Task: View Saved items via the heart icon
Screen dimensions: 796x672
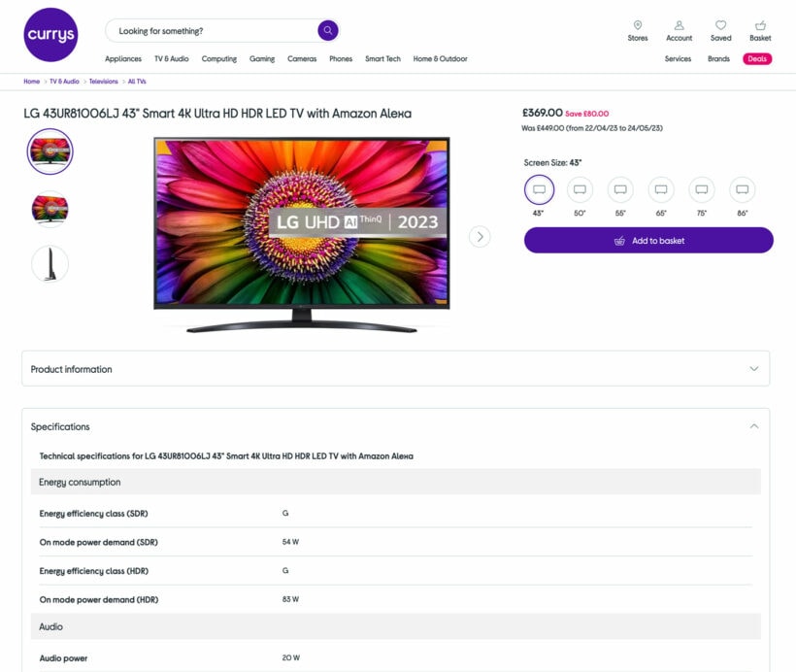Action: click(720, 26)
